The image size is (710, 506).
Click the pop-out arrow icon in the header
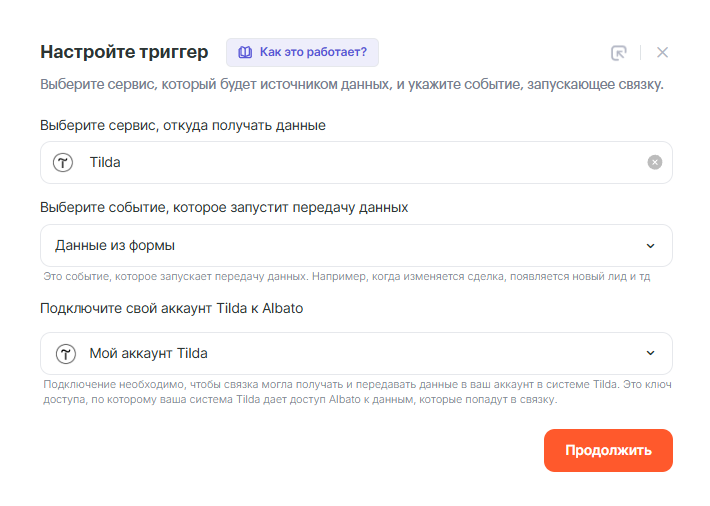pyautogui.click(x=618, y=53)
